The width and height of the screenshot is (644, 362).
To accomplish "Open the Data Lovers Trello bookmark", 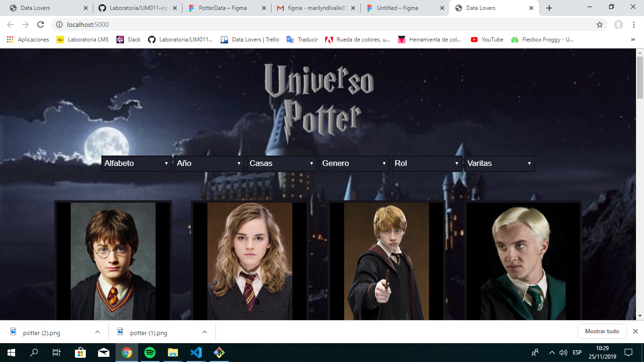I will [250, 40].
